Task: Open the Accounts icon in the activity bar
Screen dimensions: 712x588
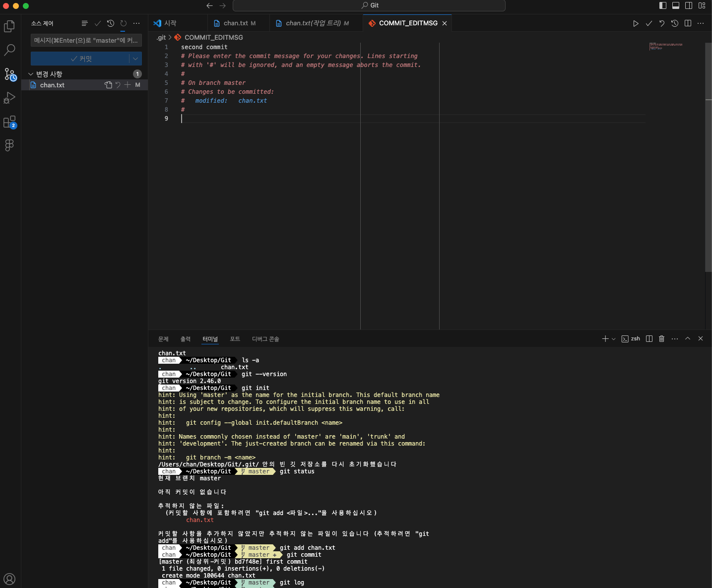Action: [9, 579]
